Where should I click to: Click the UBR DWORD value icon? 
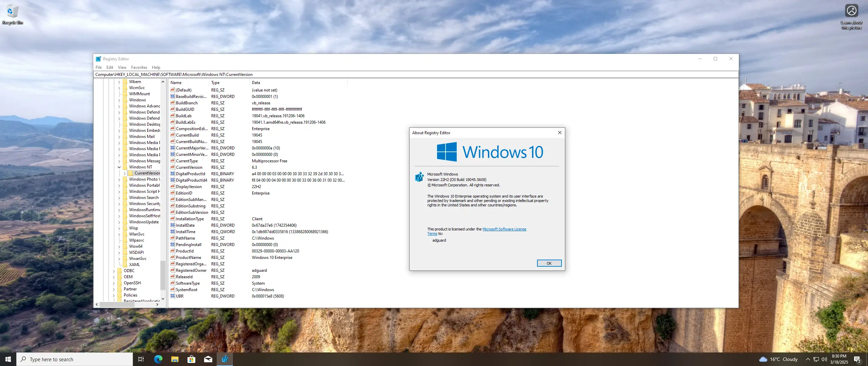pos(172,296)
